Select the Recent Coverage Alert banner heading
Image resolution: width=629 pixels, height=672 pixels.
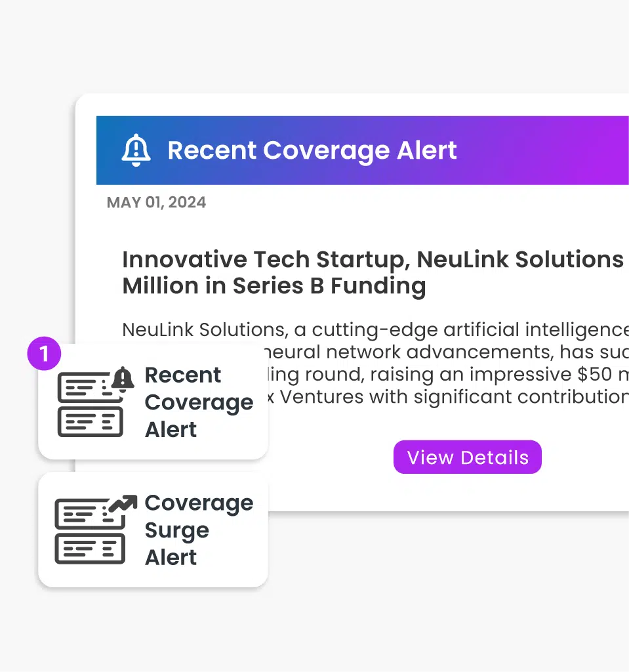(312, 150)
